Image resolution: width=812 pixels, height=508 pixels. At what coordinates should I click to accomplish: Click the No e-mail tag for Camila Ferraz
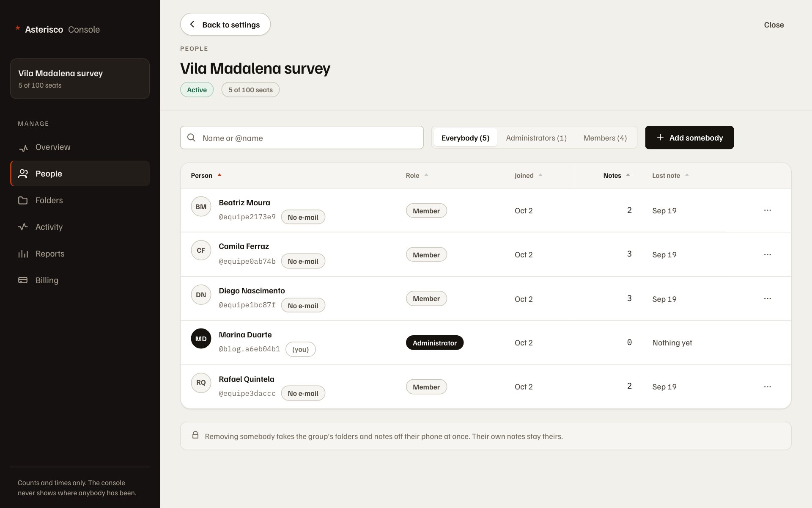pos(303,261)
